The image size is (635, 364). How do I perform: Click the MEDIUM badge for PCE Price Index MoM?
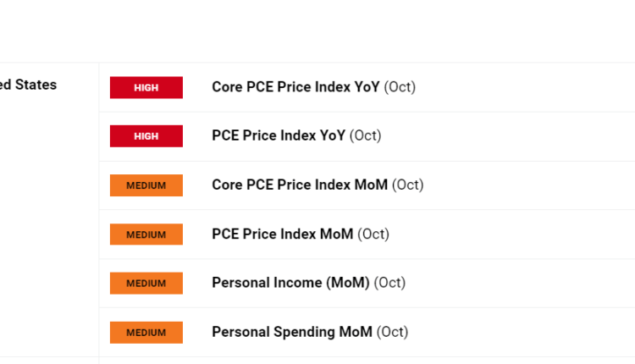click(146, 234)
